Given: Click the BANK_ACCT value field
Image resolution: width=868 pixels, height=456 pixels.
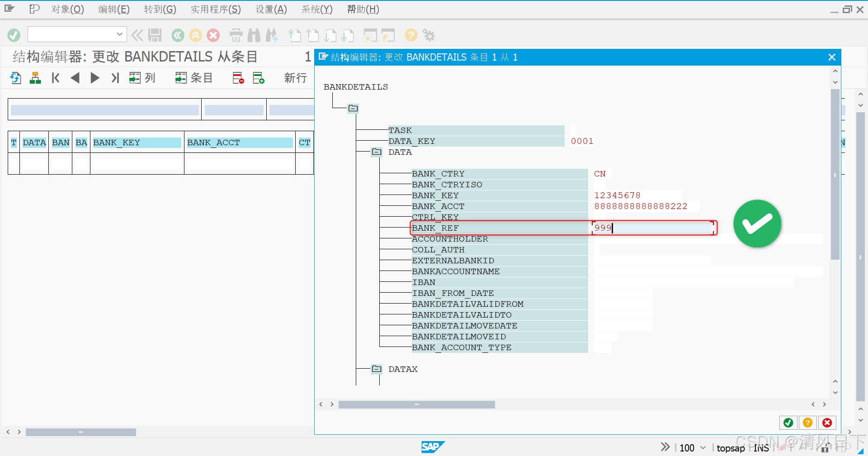Looking at the screenshot, I should (646, 206).
